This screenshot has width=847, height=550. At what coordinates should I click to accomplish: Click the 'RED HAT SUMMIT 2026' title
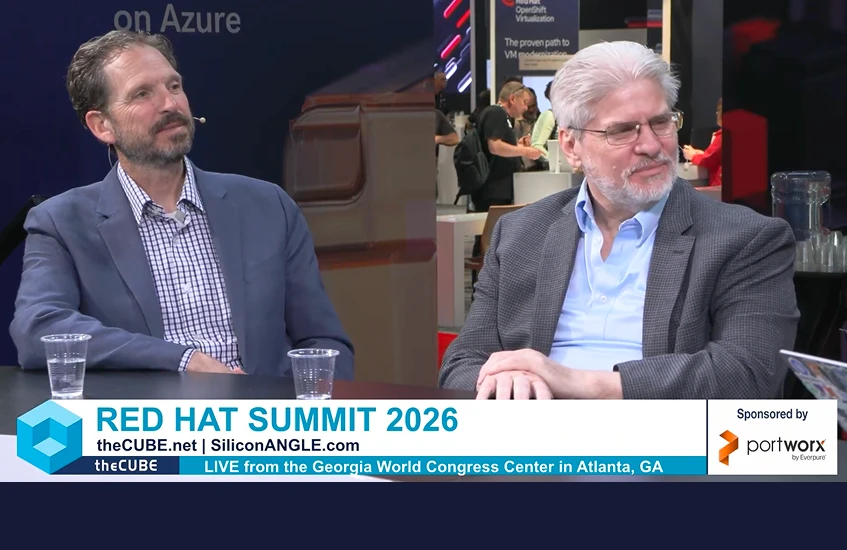coord(277,420)
